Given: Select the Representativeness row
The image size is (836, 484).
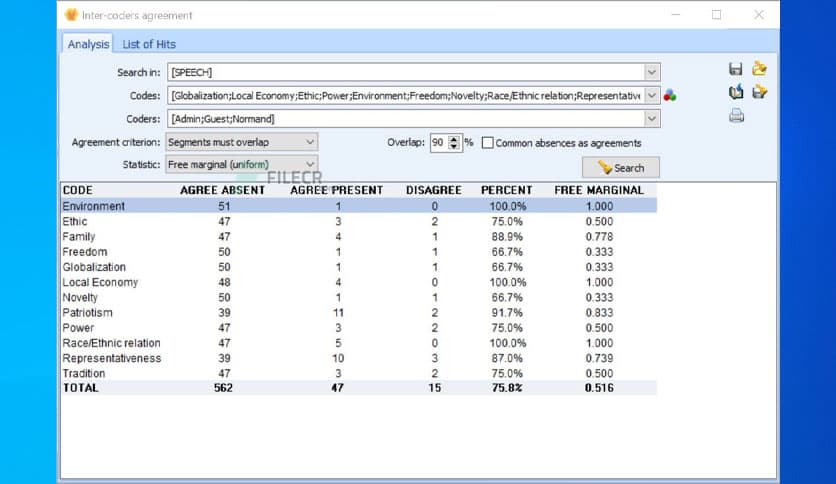Looking at the screenshot, I should pyautogui.click(x=359, y=358).
